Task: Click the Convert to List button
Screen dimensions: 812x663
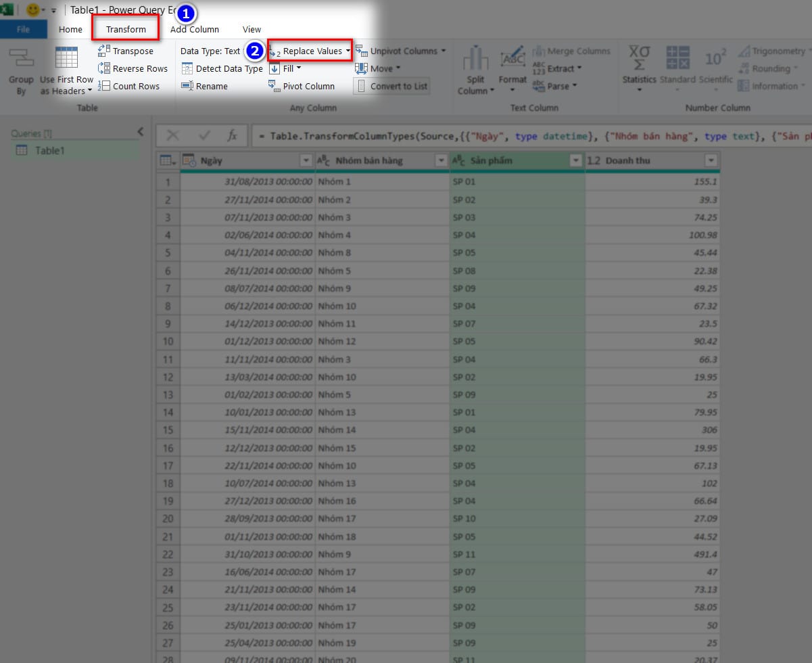Action: tap(391, 86)
